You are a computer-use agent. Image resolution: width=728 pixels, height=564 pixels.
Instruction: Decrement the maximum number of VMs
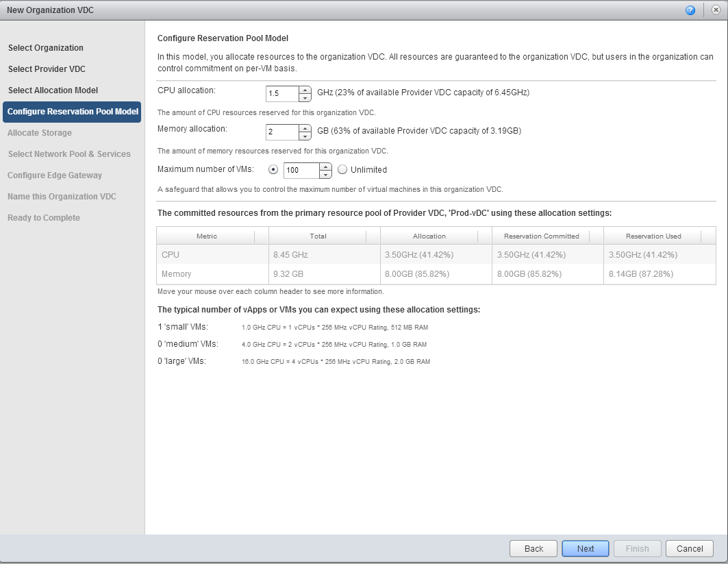pyautogui.click(x=326, y=173)
